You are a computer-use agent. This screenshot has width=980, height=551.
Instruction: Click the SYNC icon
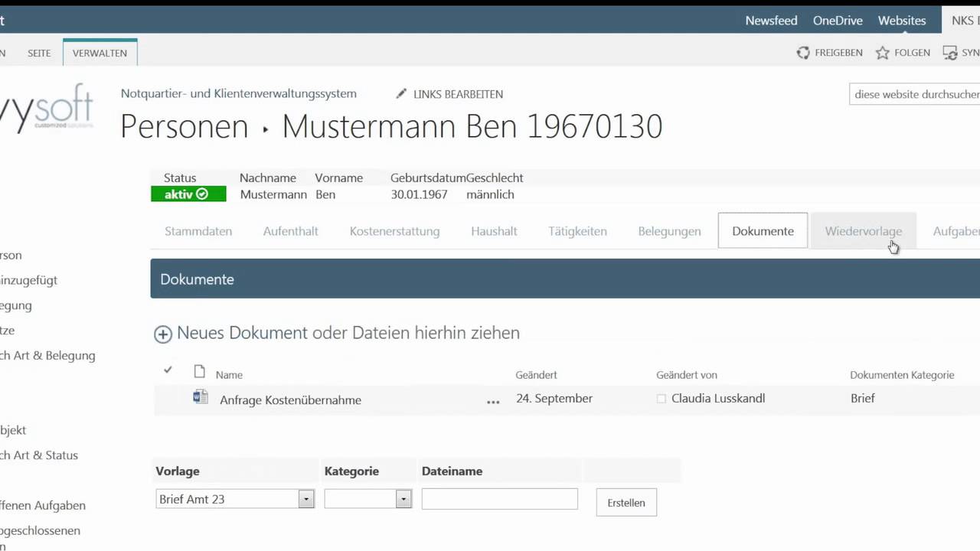[950, 53]
